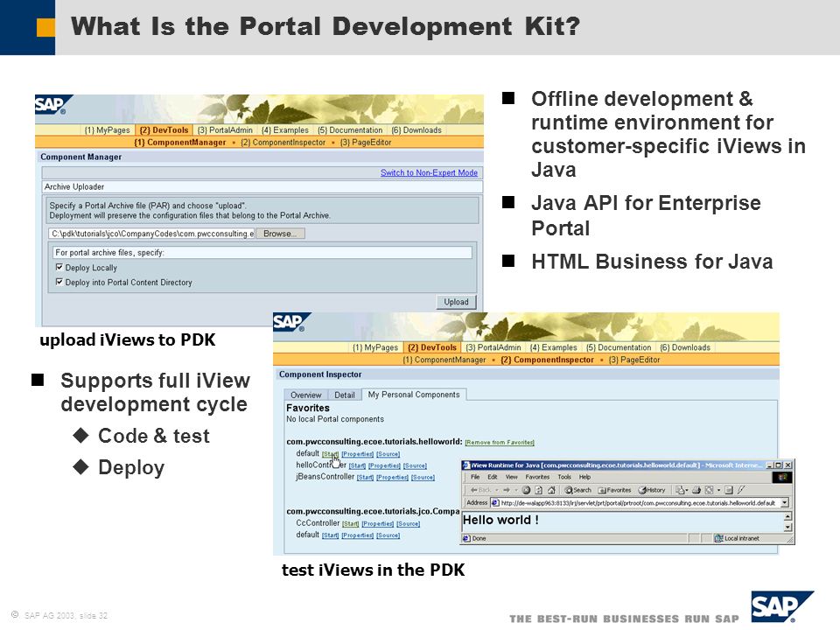840x630 pixels.
Task: Open the Forward button history dropdown arrow
Action: pyautogui.click(x=516, y=490)
